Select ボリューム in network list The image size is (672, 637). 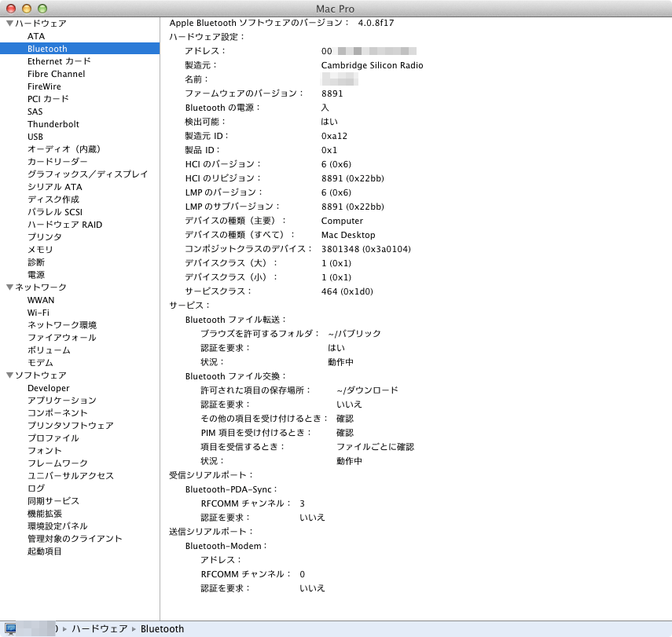click(49, 350)
